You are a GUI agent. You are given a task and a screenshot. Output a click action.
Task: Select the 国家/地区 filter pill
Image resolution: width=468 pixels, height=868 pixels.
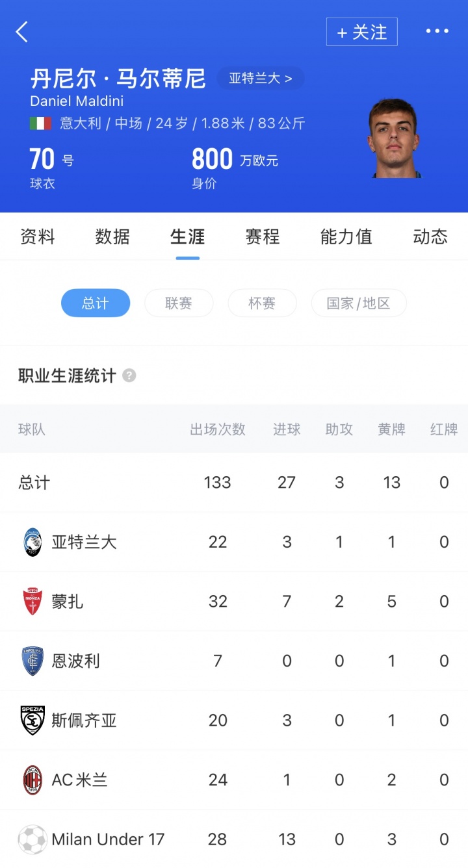(x=359, y=303)
